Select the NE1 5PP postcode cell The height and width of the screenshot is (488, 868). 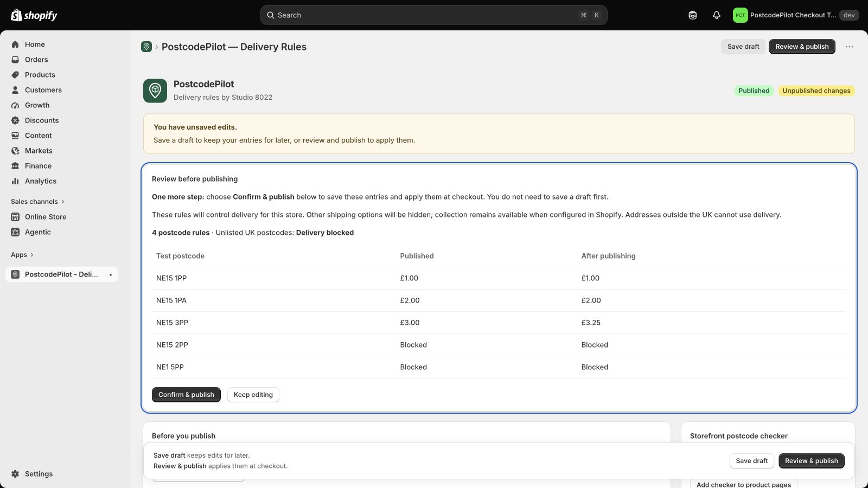[170, 367]
